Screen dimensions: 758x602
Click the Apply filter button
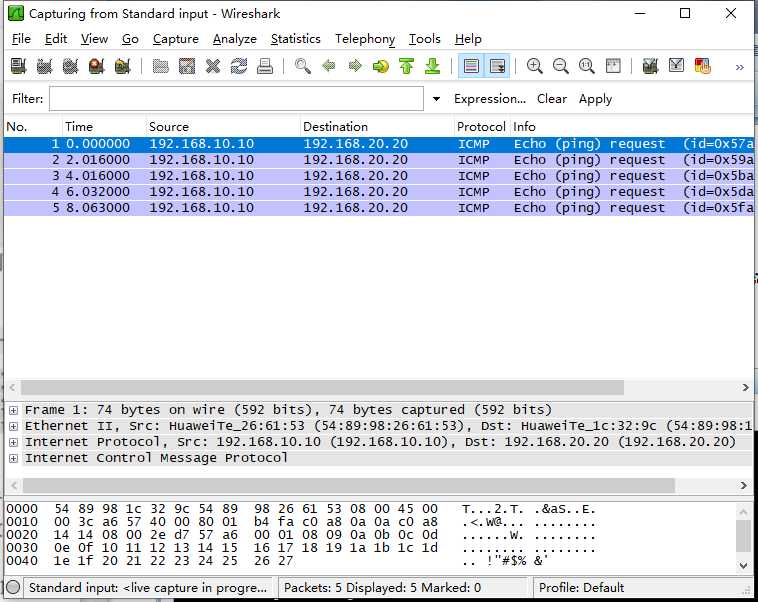[x=596, y=99]
